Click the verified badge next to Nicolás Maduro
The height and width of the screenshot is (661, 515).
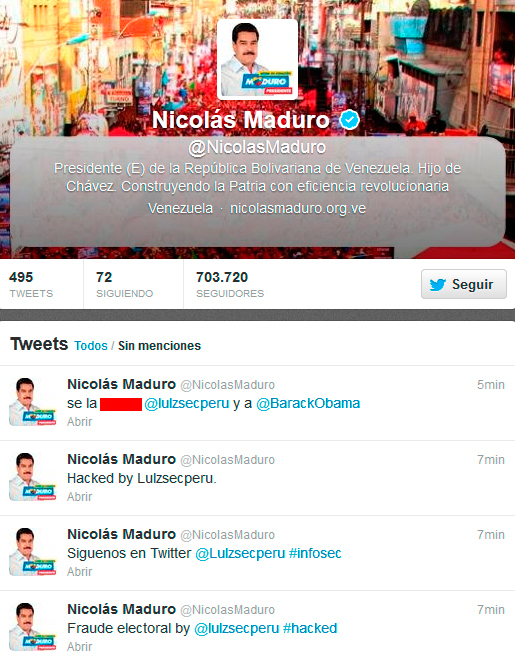pyautogui.click(x=349, y=120)
